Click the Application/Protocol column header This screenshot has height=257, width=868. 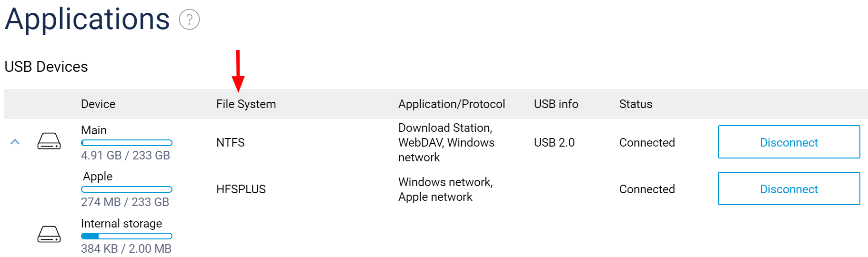(x=451, y=104)
